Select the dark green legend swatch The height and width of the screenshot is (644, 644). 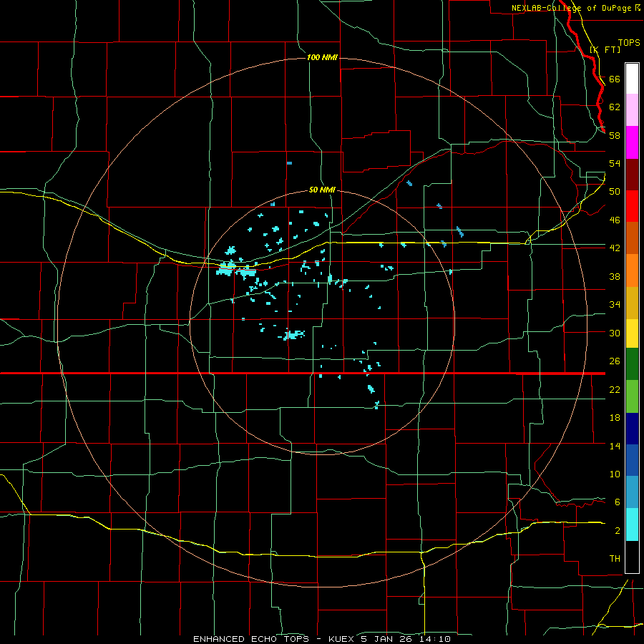click(x=632, y=364)
